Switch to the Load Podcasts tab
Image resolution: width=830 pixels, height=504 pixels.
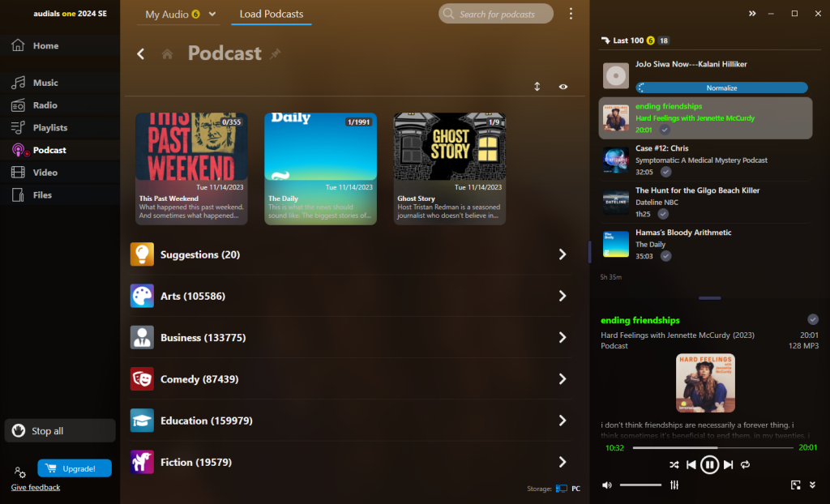(272, 15)
